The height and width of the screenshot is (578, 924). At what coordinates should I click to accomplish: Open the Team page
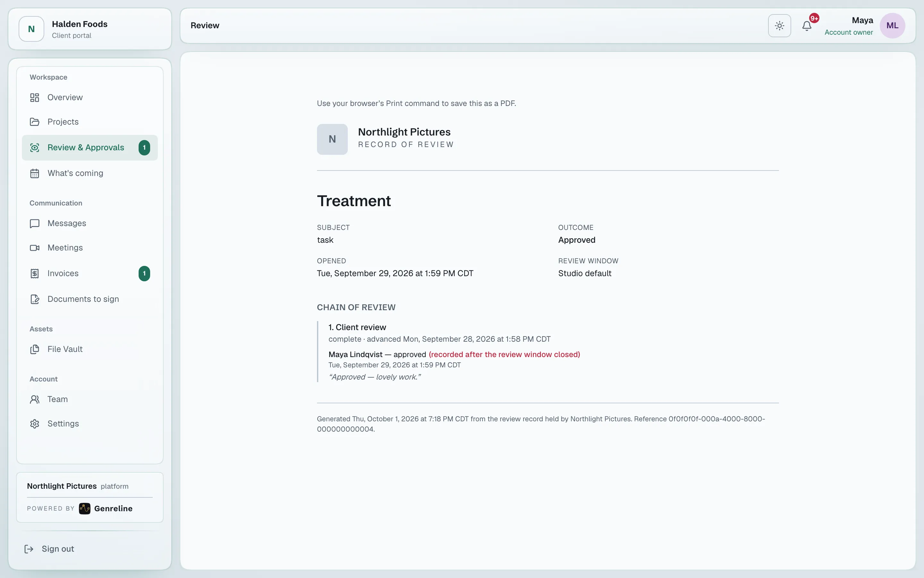pos(90,399)
